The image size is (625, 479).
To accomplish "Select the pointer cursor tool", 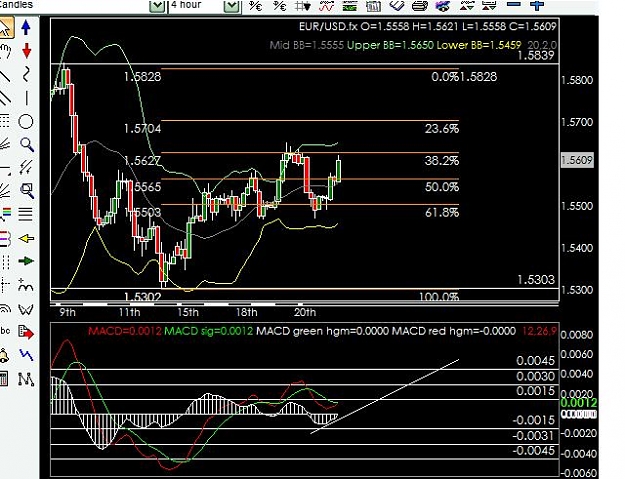I will pyautogui.click(x=6, y=27).
